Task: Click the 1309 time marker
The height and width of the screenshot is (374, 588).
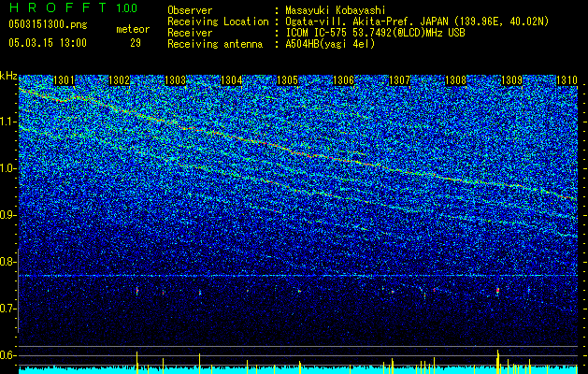Action: click(512, 80)
